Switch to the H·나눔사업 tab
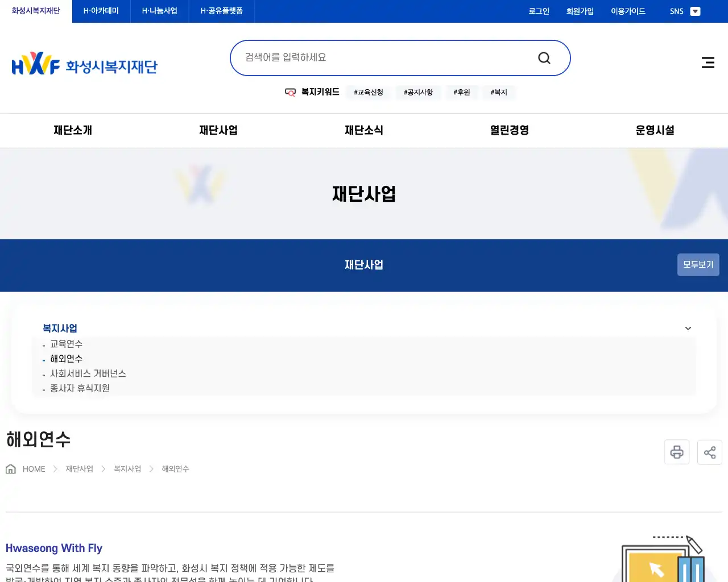728x582 pixels. [159, 11]
